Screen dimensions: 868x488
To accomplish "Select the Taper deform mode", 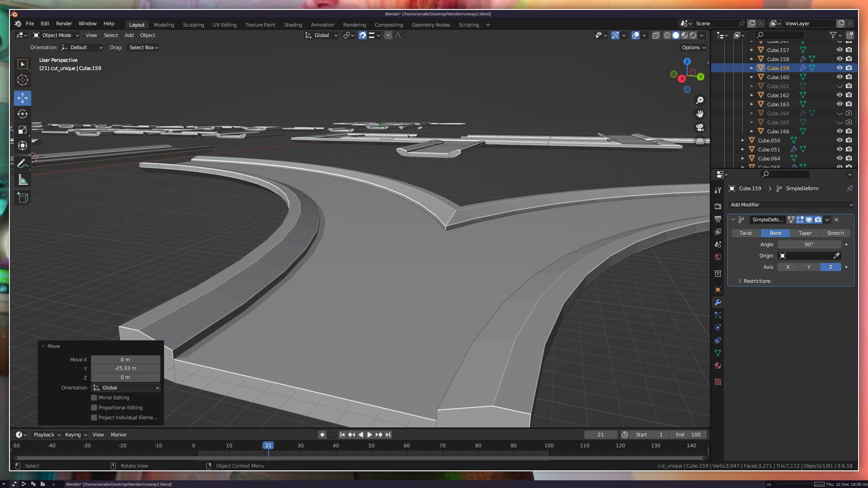I will [805, 233].
